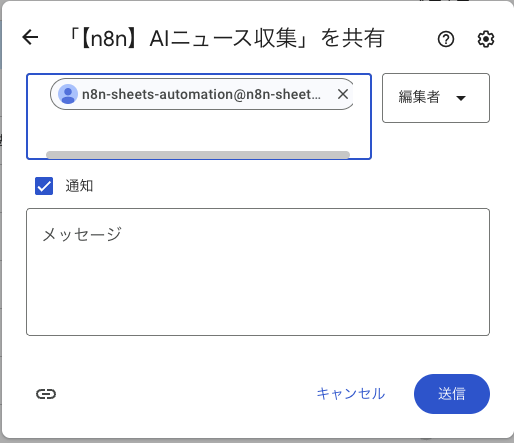This screenshot has width=514, height=443.
Task: Click the recipients box horizontal scrollbar
Action: (x=198, y=155)
